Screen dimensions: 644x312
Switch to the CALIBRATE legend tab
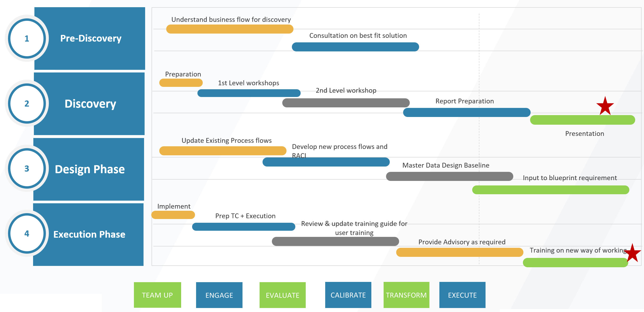click(x=348, y=295)
